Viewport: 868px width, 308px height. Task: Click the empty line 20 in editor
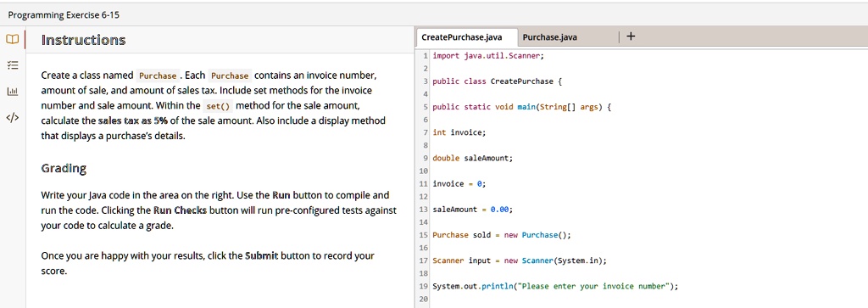(x=648, y=300)
